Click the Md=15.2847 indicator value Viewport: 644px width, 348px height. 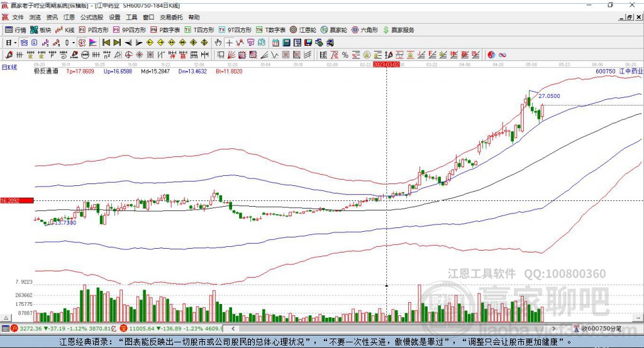155,71
